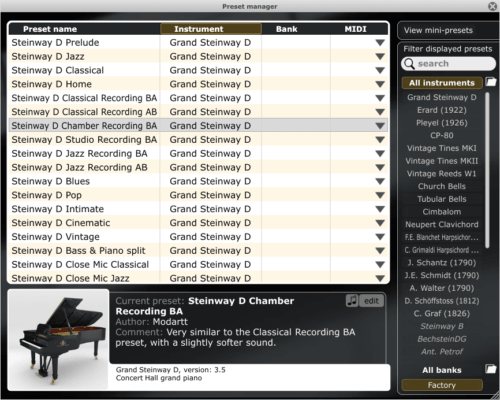Open MIDI dropdown for Steinway D Blues
Viewport: 500px width, 400px height.
tap(380, 181)
